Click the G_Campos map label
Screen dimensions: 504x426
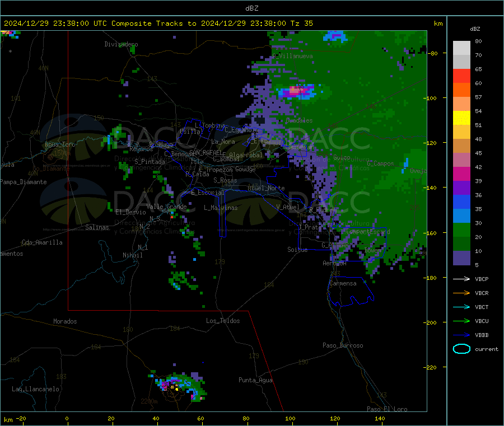(x=381, y=163)
